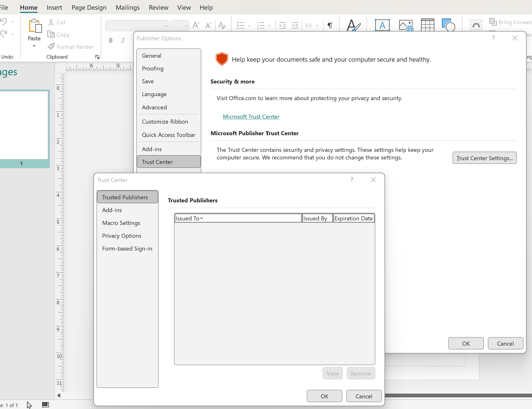Select Privacy Options category
The image size is (532, 409).
pos(122,236)
